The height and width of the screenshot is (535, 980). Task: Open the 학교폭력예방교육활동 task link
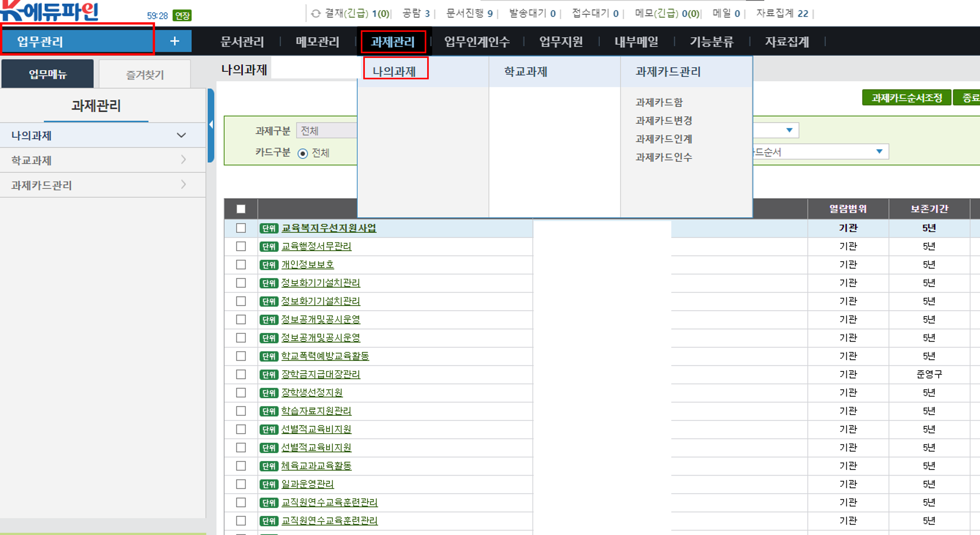coord(325,356)
